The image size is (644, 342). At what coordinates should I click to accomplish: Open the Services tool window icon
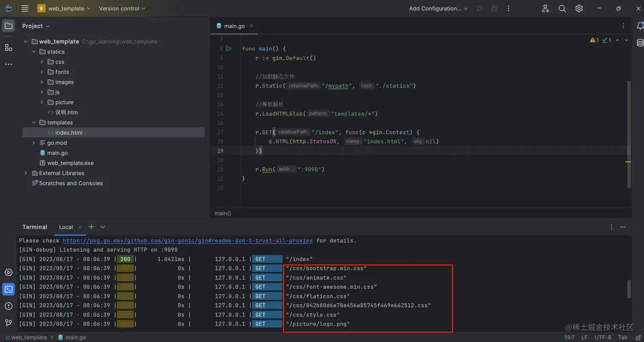tap(9, 272)
